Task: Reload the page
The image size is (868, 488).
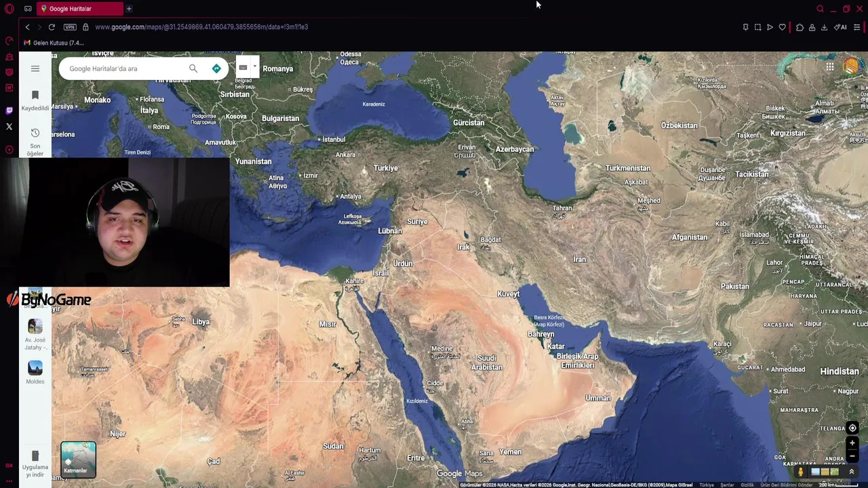Action: pos(52,27)
